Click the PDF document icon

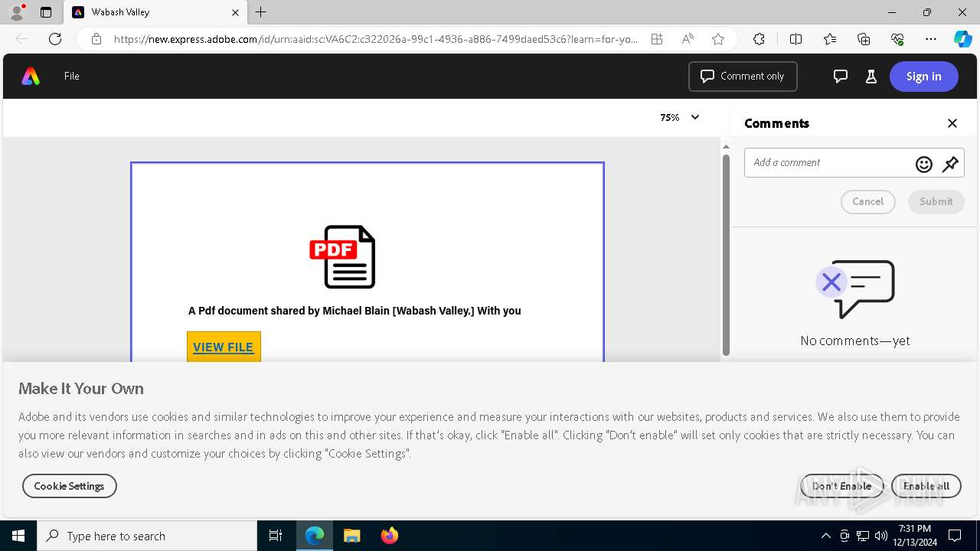click(343, 256)
